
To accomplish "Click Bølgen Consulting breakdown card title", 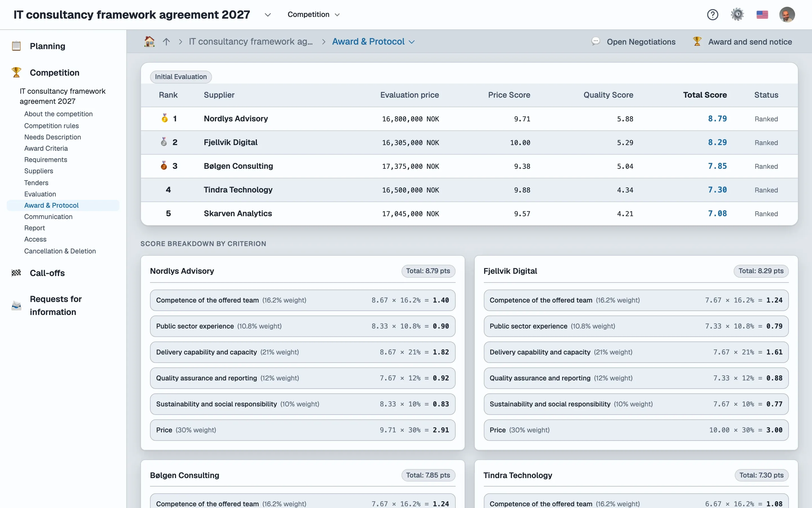I will (x=185, y=475).
